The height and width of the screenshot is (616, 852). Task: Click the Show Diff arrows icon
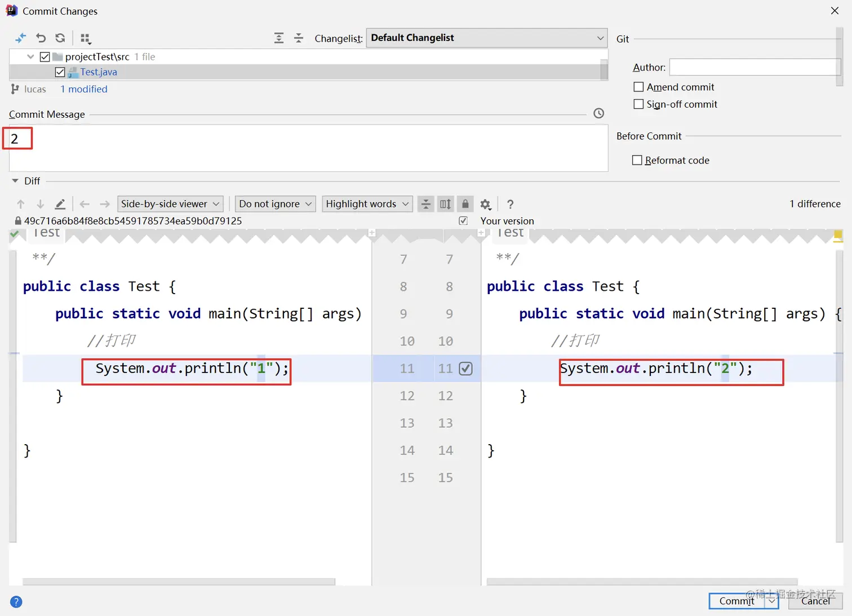[21, 38]
